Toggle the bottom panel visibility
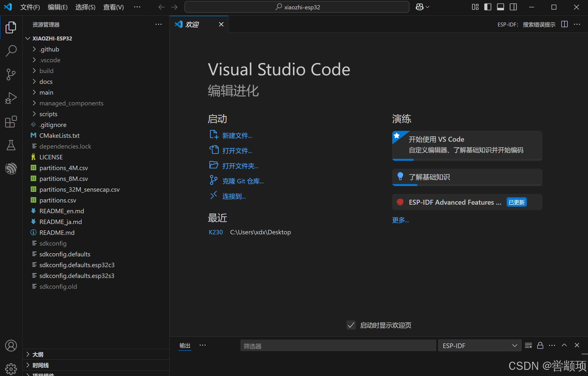 pyautogui.click(x=500, y=7)
